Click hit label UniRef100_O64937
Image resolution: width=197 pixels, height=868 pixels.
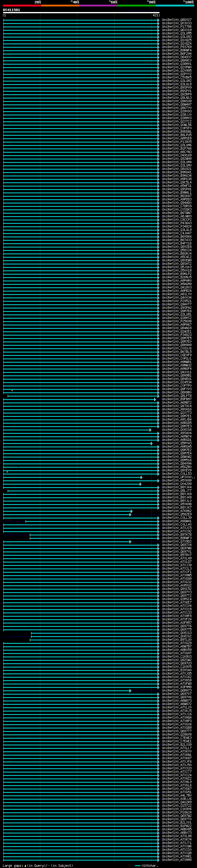[177, 57]
